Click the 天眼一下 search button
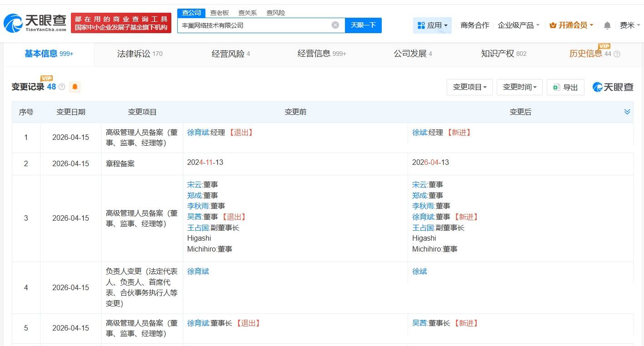This screenshot has height=346, width=644. coord(363,25)
